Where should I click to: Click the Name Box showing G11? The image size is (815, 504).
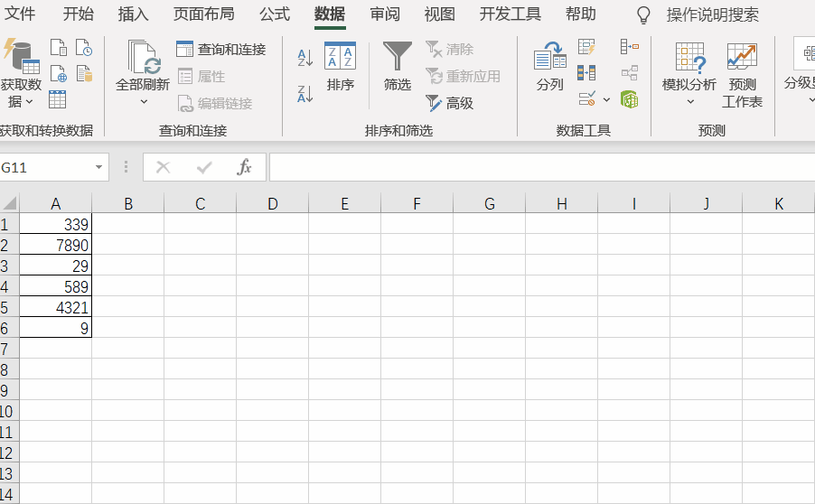(46, 167)
